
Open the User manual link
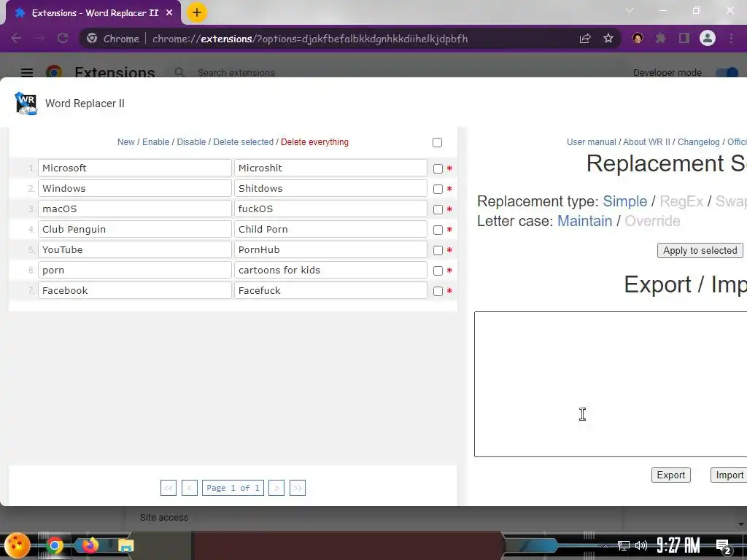[591, 142]
